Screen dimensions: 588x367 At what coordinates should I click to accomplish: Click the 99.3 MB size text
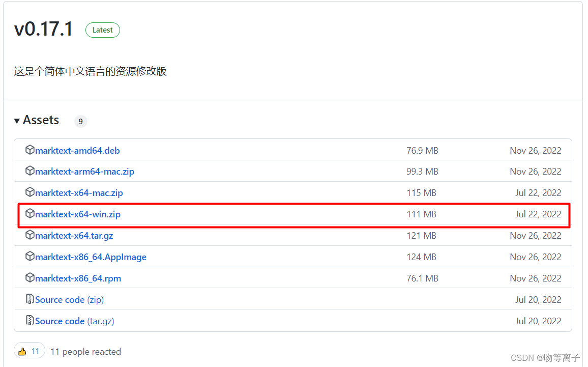click(422, 172)
